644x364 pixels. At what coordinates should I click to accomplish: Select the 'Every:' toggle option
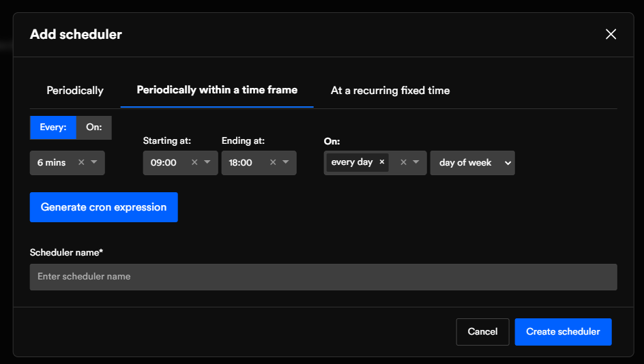[53, 127]
